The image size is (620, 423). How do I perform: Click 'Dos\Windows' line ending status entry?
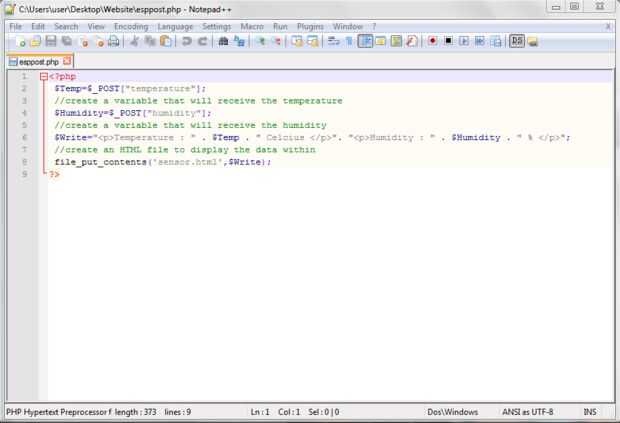(452, 412)
